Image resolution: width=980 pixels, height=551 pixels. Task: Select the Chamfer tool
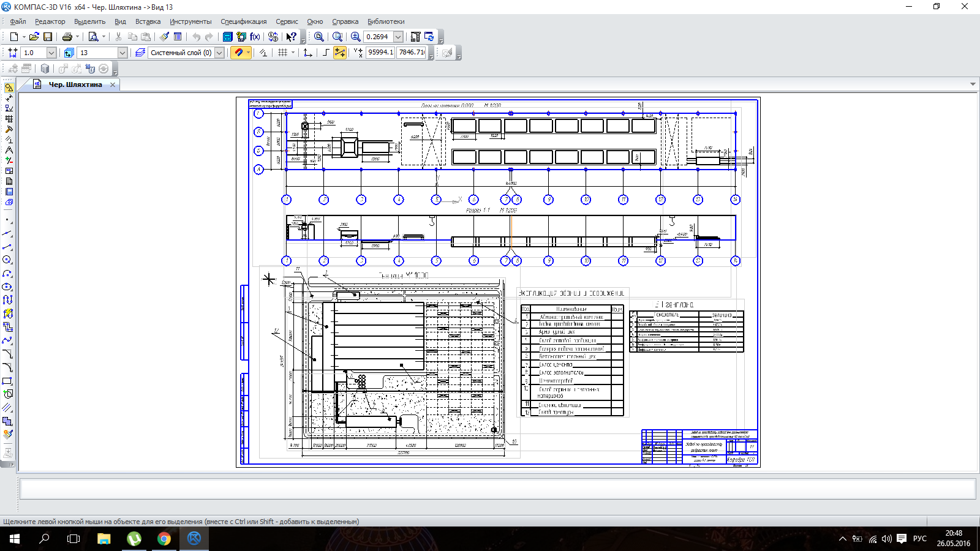(7, 354)
